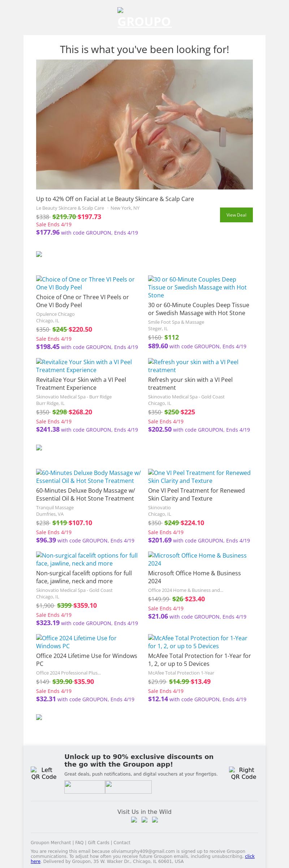Click the Groupon logo at top
289x868 pixels.
click(x=144, y=18)
